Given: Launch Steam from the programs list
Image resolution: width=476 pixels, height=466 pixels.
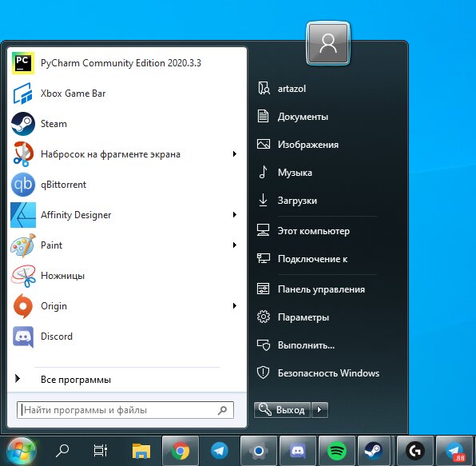Looking at the screenshot, I should (127, 124).
